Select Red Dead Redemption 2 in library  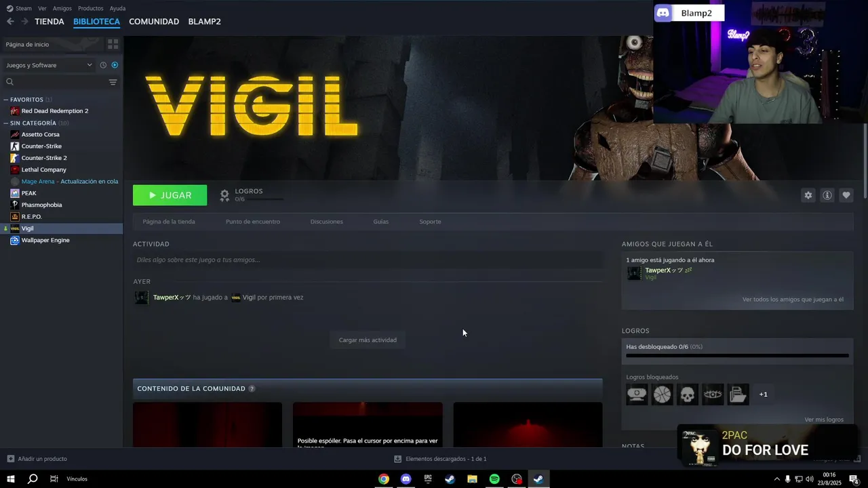(x=55, y=111)
